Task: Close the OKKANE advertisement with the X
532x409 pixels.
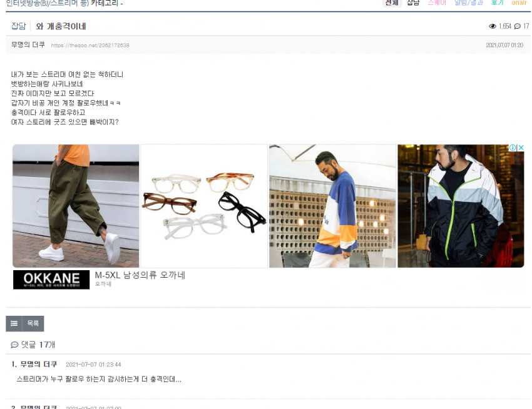Action: pyautogui.click(x=521, y=148)
